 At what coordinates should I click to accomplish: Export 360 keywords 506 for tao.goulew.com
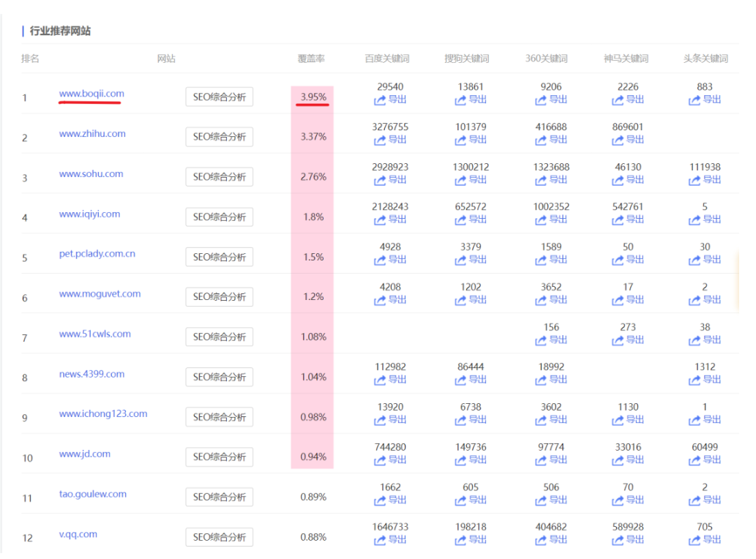coord(551,500)
